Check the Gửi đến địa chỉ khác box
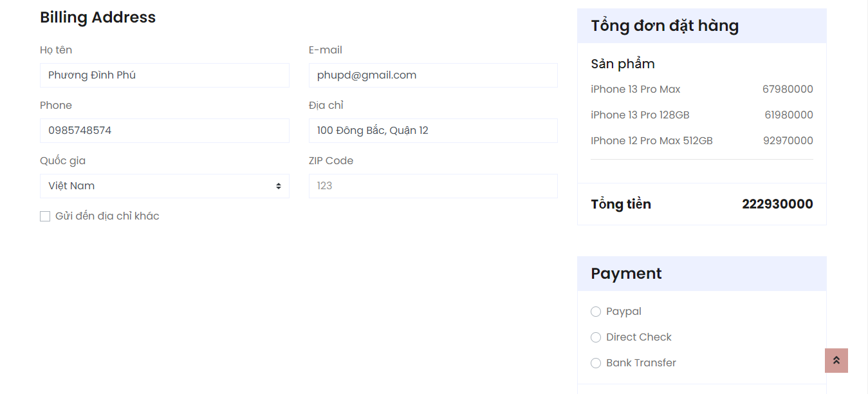 point(45,216)
